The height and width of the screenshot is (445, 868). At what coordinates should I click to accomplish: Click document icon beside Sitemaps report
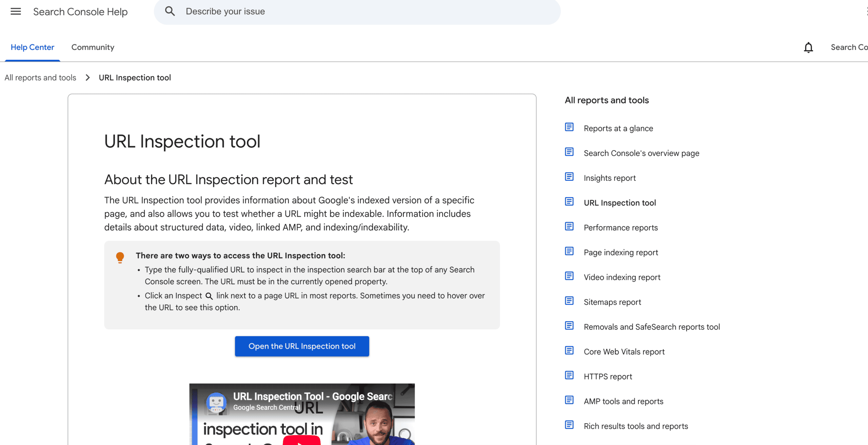click(569, 301)
